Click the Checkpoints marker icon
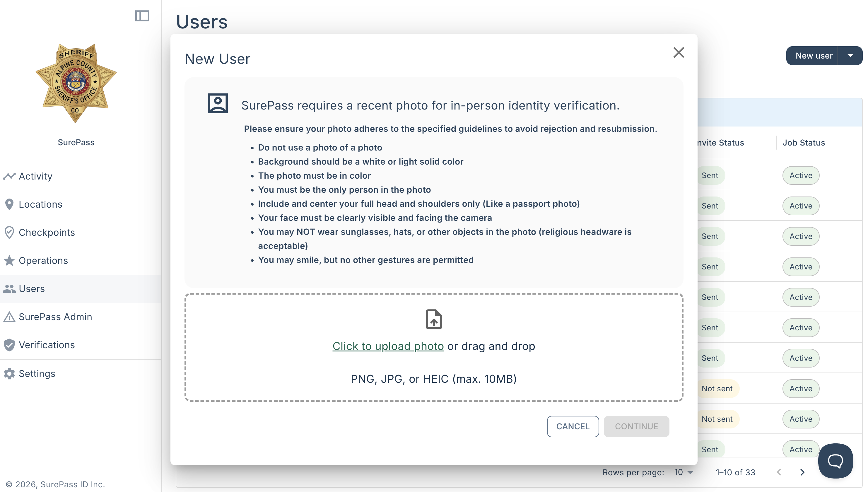Viewport: 868px width, 492px height. point(9,233)
